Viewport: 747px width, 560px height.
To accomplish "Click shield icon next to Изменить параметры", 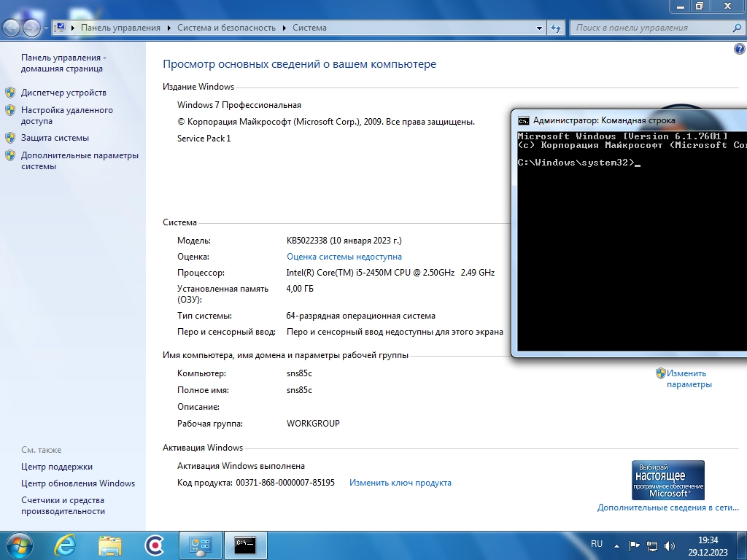I will 660,373.
